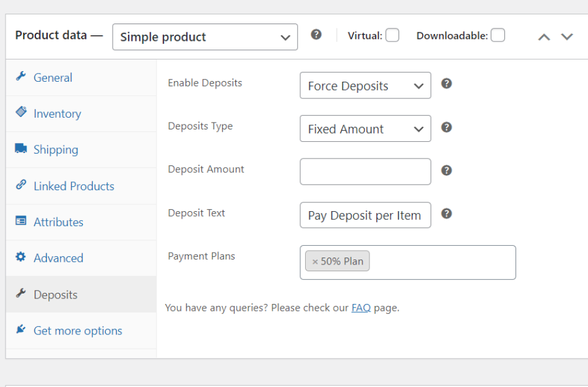588x387 pixels.
Task: Enable the Virtual checkbox
Action: [392, 35]
